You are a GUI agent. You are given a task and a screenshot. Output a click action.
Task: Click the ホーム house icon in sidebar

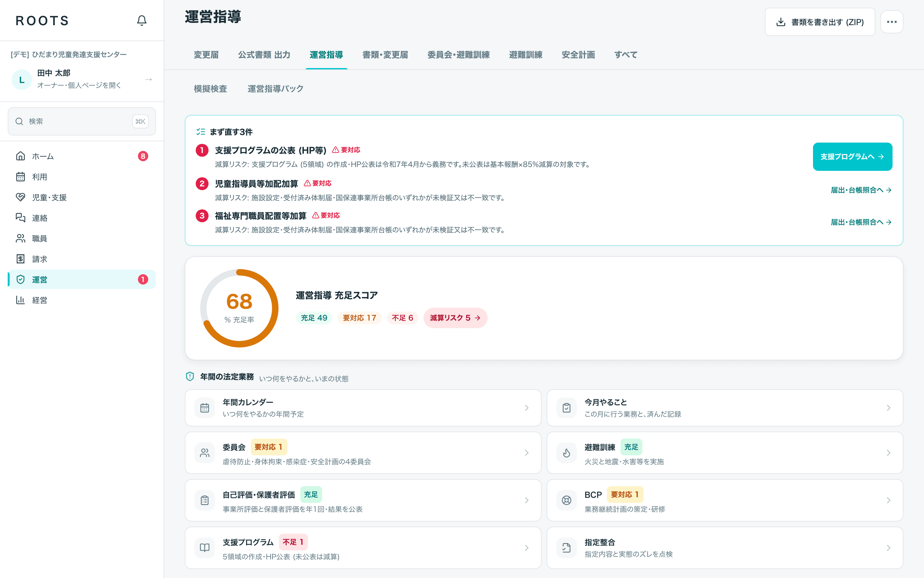[21, 156]
